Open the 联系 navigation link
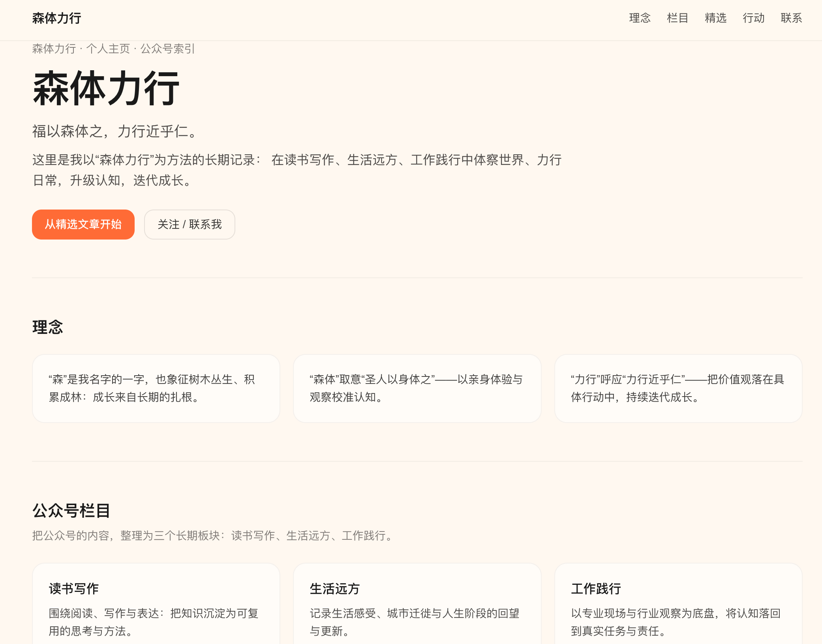The image size is (822, 644). pyautogui.click(x=791, y=18)
